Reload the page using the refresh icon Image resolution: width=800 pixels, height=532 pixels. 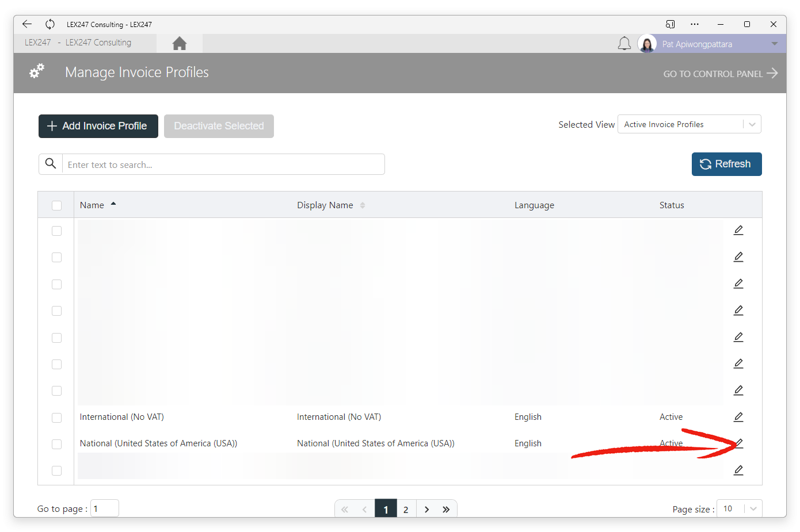coord(50,24)
